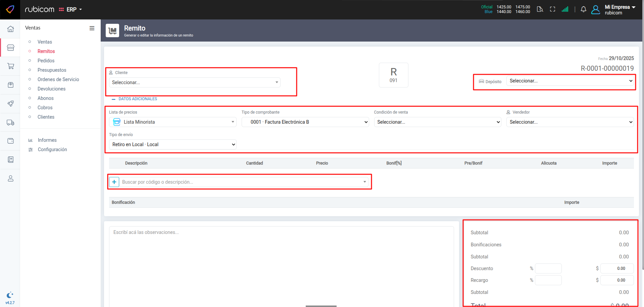Viewport: 644px width, 307px height.
Task: Open the Cliente selection dropdown
Action: tap(195, 82)
